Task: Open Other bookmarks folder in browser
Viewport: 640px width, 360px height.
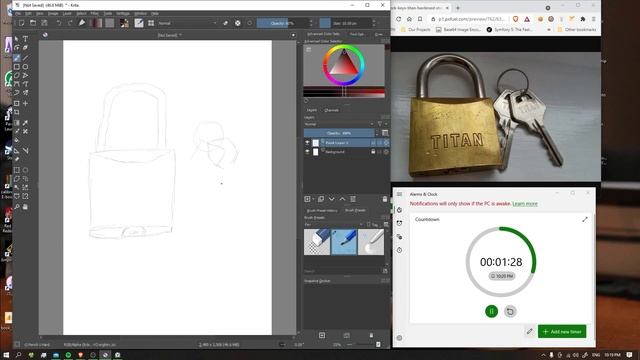Action: click(x=576, y=29)
